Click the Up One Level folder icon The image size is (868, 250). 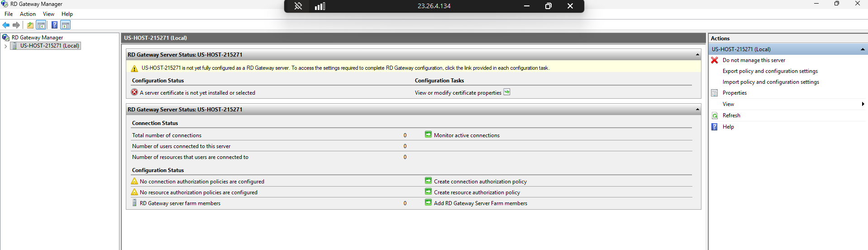pos(30,25)
